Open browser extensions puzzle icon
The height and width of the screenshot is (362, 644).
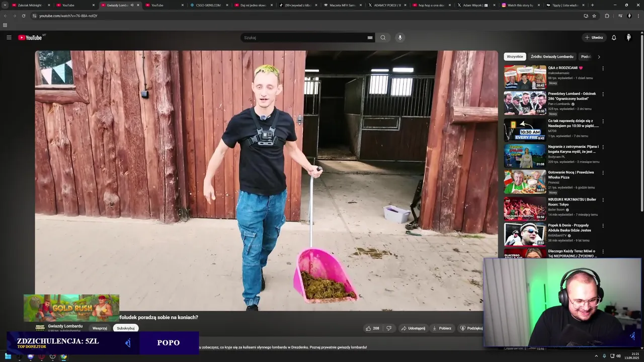click(607, 16)
